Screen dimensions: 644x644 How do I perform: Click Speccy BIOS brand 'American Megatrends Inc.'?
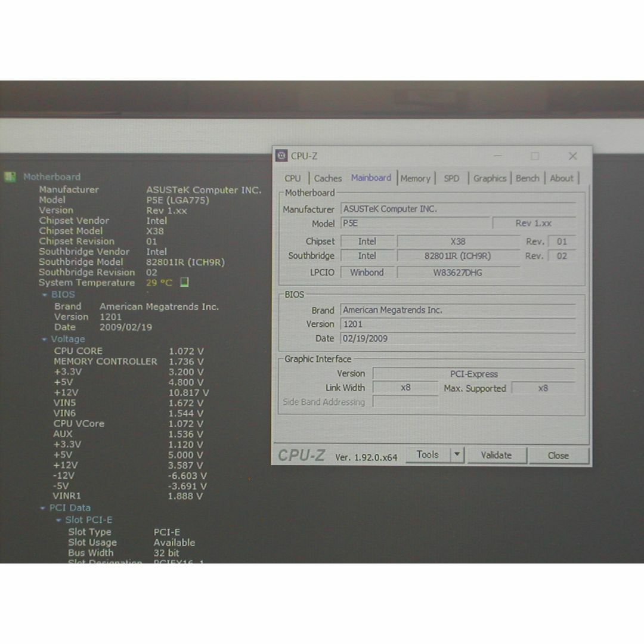click(159, 306)
